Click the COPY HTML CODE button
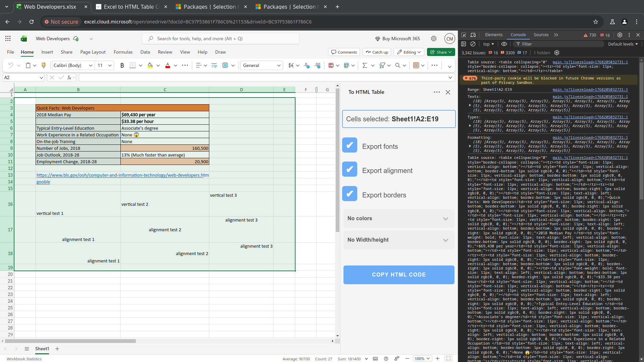This screenshot has height=362, width=644. 399,275
